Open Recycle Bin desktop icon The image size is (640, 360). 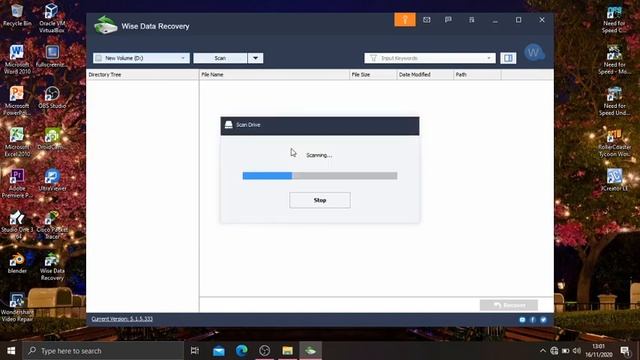[x=17, y=15]
